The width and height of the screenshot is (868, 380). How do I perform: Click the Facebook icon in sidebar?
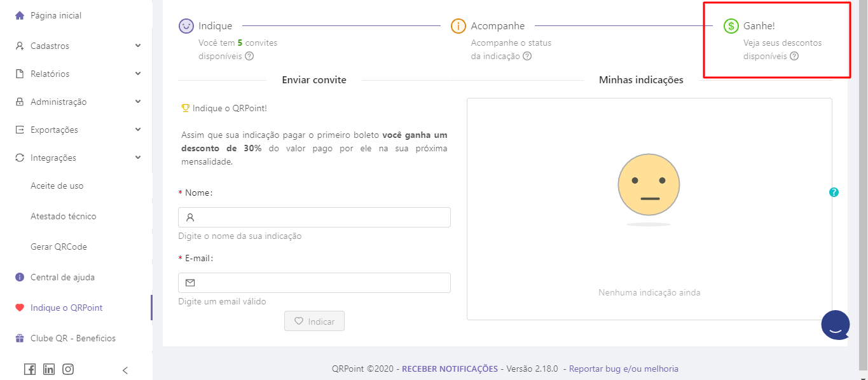point(30,369)
